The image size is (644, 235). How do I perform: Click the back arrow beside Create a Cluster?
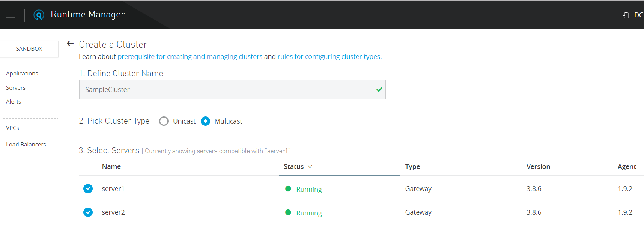(x=70, y=44)
